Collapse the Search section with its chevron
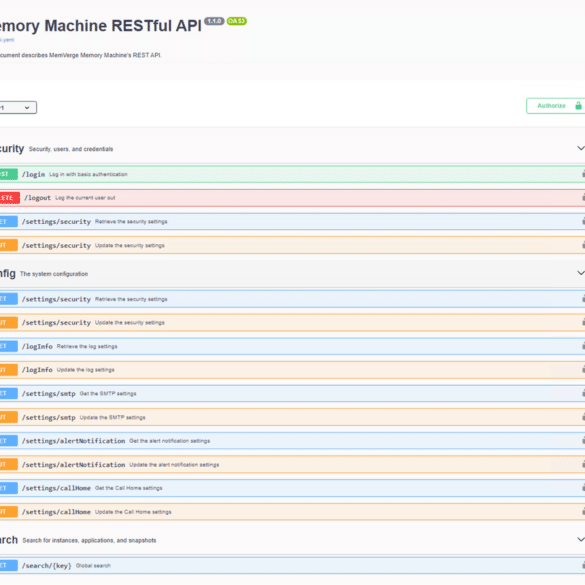The height and width of the screenshot is (585, 585). (x=581, y=539)
